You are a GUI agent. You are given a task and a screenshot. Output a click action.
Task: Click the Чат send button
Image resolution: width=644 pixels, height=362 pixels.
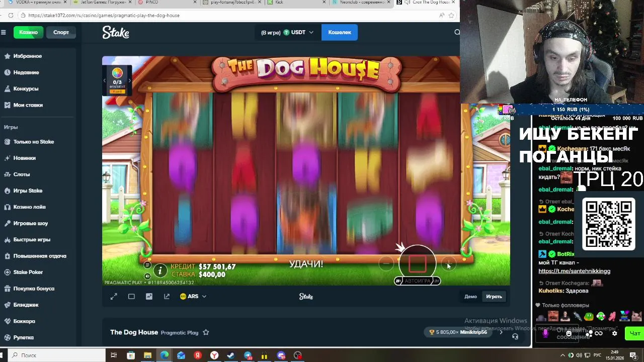coord(634,333)
